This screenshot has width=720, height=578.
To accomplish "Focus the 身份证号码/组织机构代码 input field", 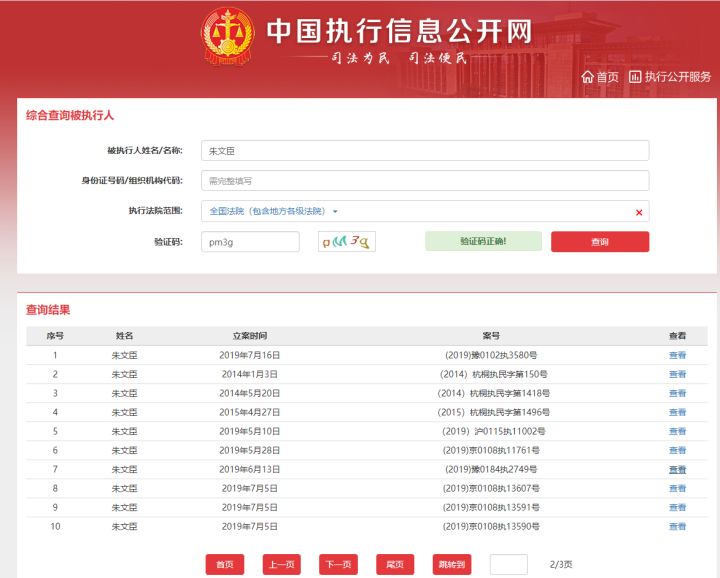I will pyautogui.click(x=425, y=180).
